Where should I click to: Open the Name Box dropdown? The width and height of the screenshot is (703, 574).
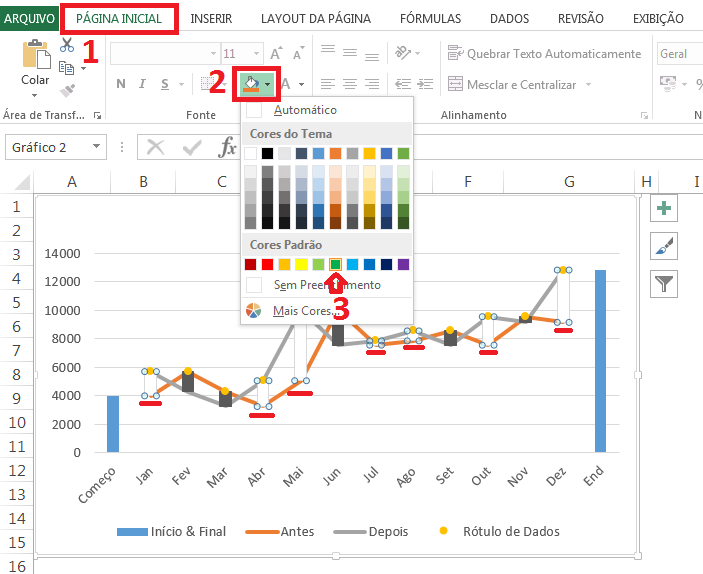coord(96,148)
